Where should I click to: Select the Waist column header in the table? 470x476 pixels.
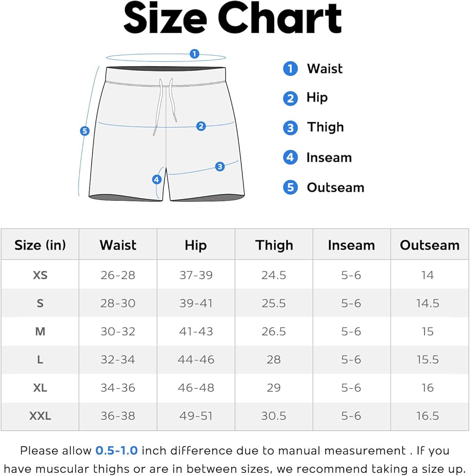[x=118, y=245]
